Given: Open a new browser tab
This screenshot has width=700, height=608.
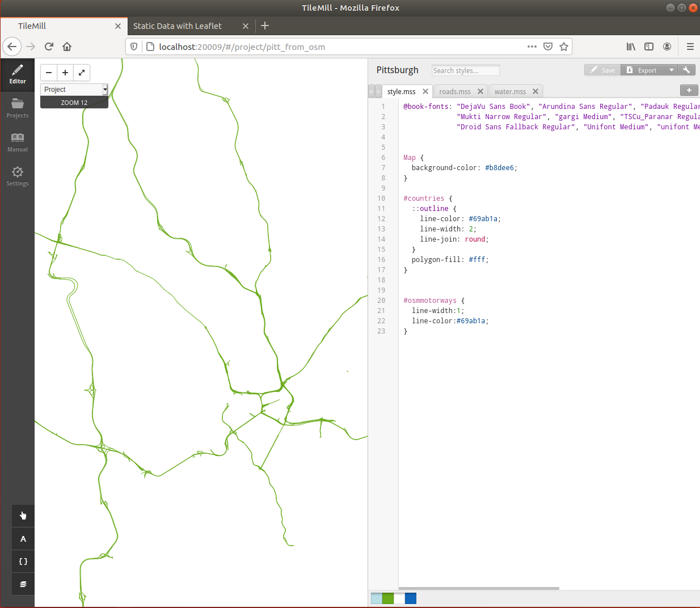Looking at the screenshot, I should (x=265, y=26).
